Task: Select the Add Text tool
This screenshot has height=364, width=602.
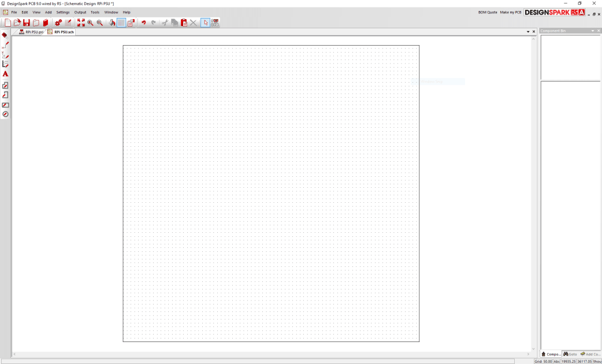Action: click(x=5, y=74)
